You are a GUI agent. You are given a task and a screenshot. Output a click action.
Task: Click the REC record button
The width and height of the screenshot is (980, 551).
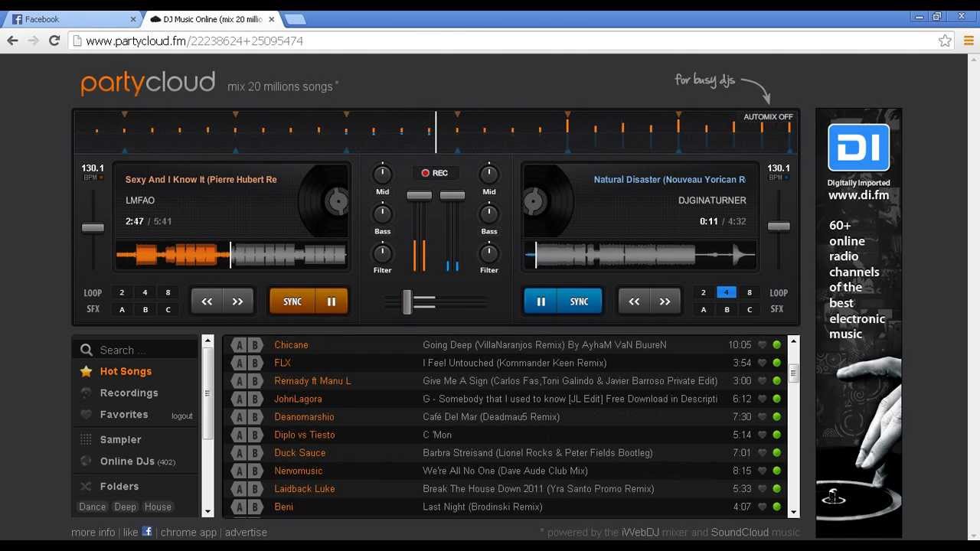click(x=434, y=173)
